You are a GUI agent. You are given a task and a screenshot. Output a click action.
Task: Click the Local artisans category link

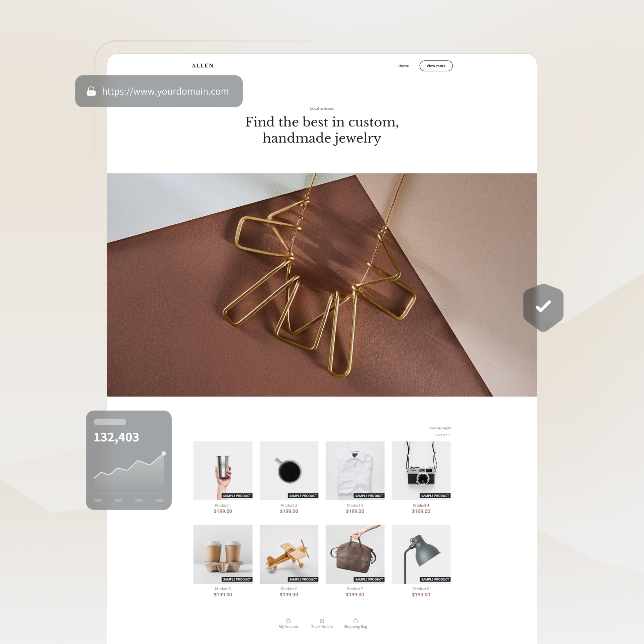323,109
